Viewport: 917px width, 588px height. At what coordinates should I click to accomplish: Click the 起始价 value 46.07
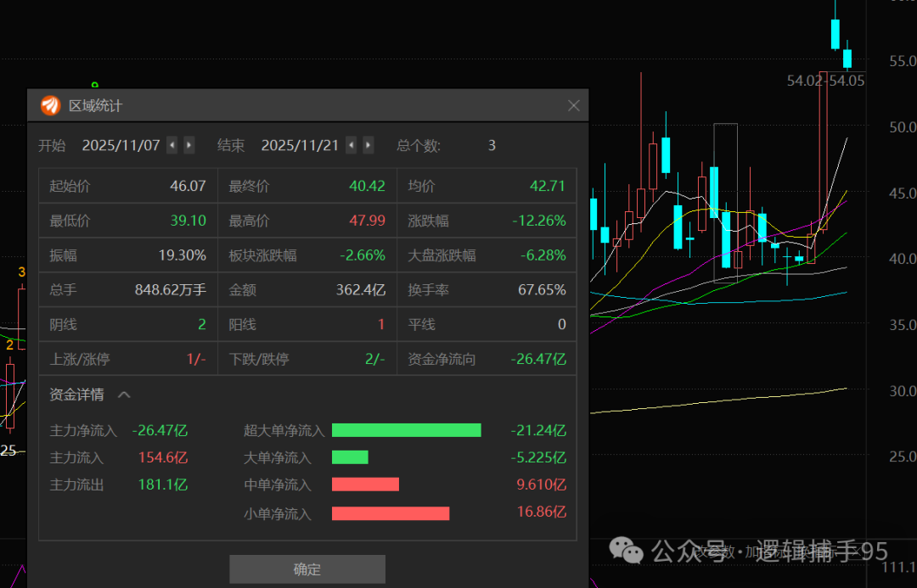coord(188,186)
